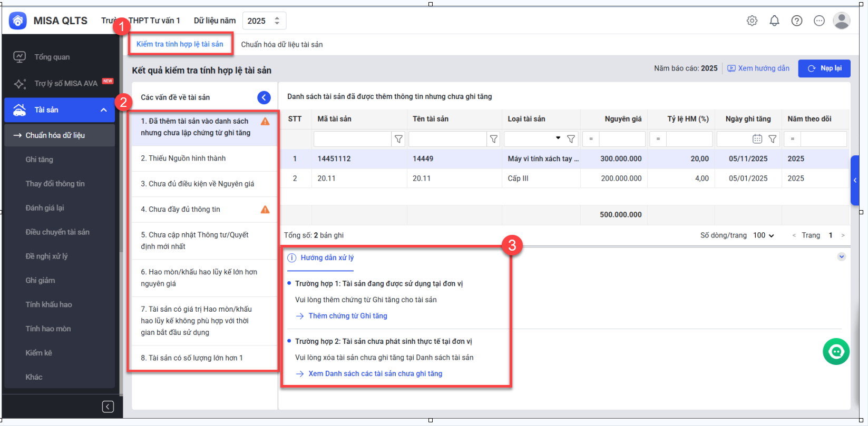Open the user avatar profile
Image resolution: width=868 pixels, height=426 pixels.
pos(841,21)
